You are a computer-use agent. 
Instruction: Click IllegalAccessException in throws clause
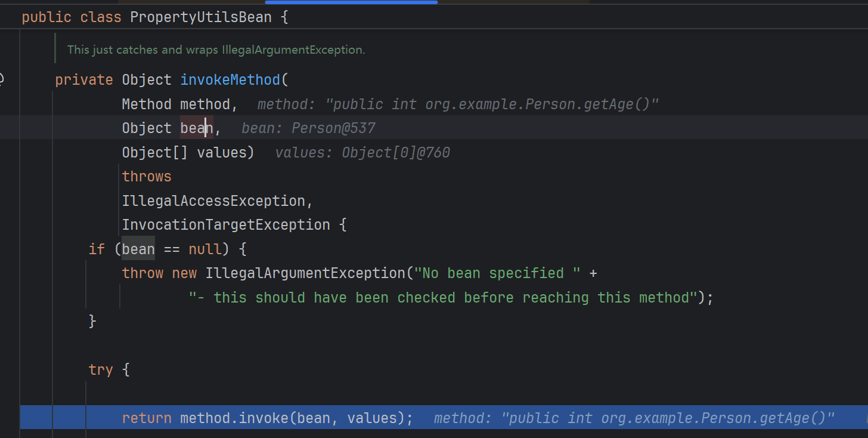tap(213, 201)
